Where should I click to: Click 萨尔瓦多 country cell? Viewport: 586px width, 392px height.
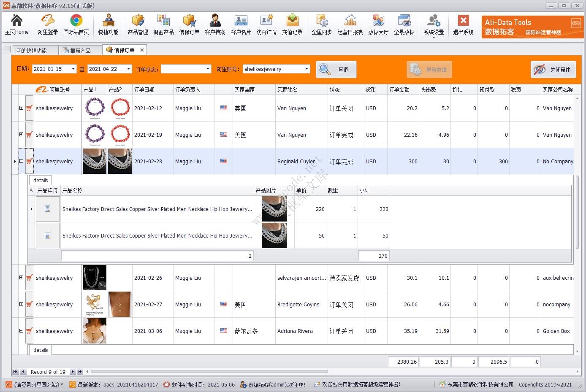click(x=254, y=331)
